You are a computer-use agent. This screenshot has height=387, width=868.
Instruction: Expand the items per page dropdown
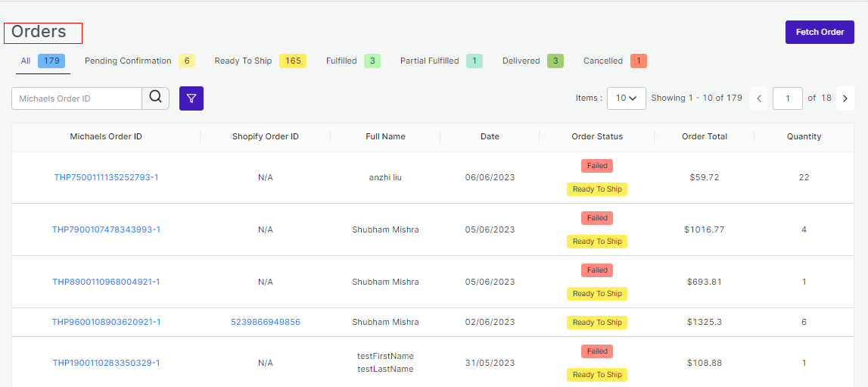click(626, 98)
